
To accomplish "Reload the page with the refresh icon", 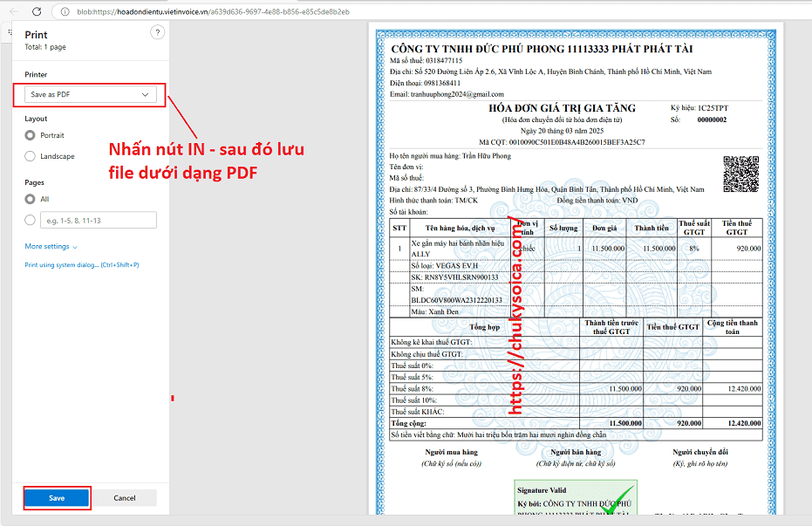I will pos(37,11).
